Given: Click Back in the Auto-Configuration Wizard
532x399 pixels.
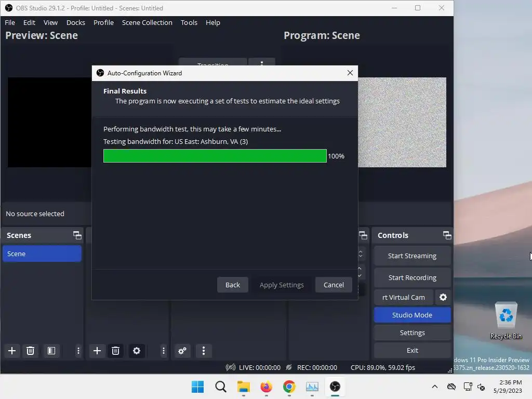Looking at the screenshot, I should pyautogui.click(x=232, y=285).
